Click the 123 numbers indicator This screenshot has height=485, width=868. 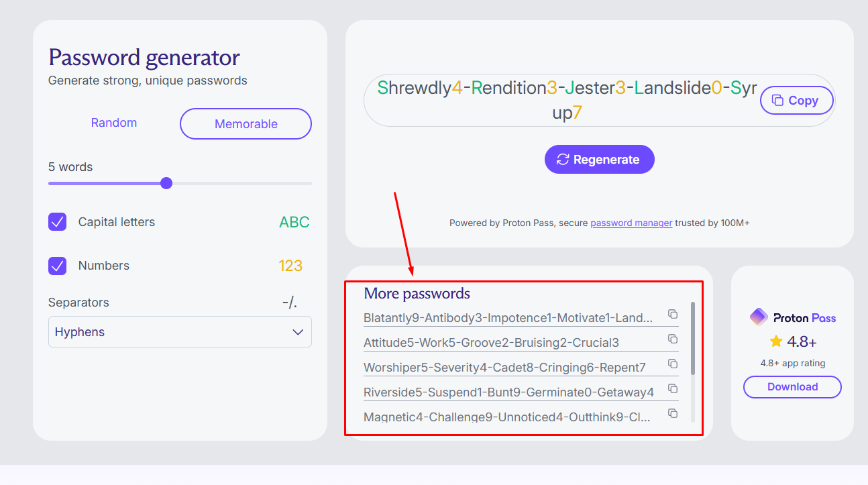pyautogui.click(x=291, y=266)
